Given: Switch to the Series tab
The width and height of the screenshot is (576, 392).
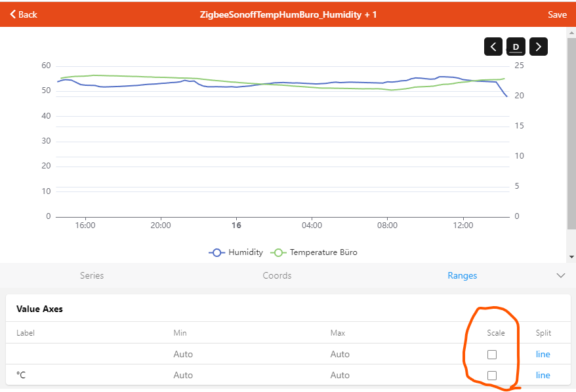Looking at the screenshot, I should click(x=92, y=276).
